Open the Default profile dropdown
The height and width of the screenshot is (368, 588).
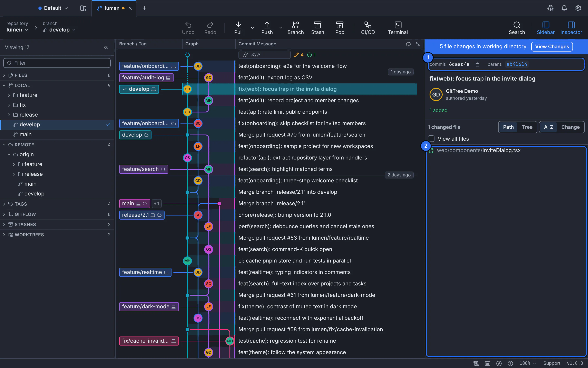click(x=53, y=8)
